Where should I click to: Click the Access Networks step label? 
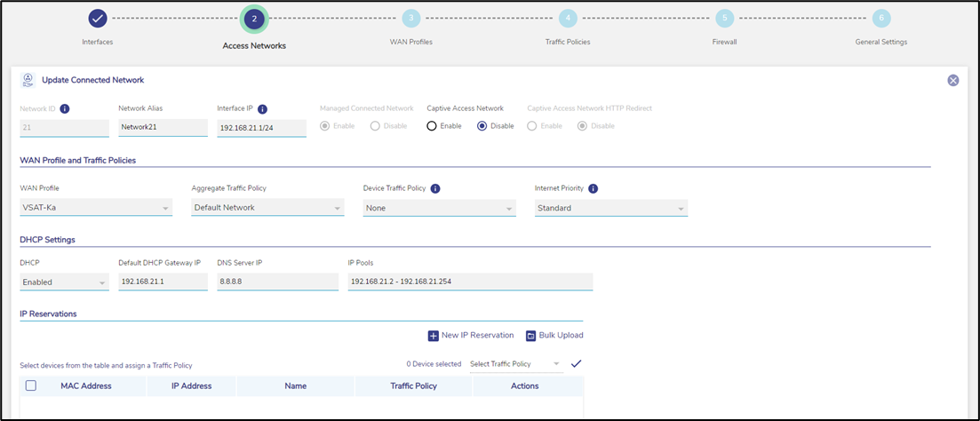click(x=254, y=45)
